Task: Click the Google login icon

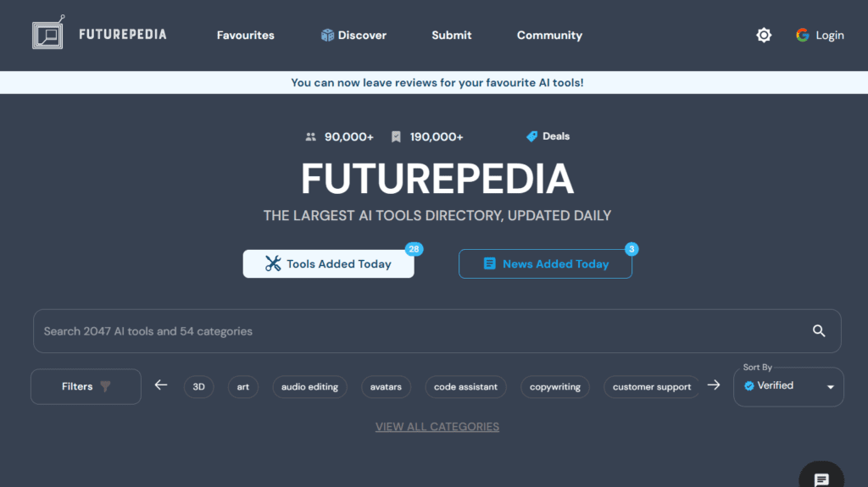Action: tap(802, 35)
